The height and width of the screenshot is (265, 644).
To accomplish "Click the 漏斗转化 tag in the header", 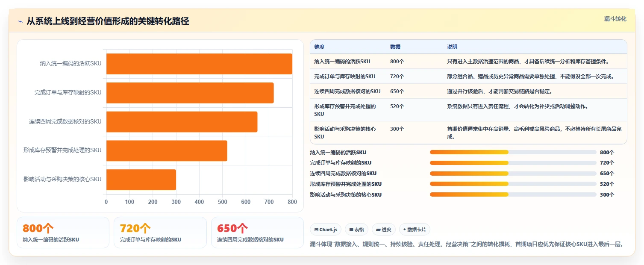I will click(615, 19).
